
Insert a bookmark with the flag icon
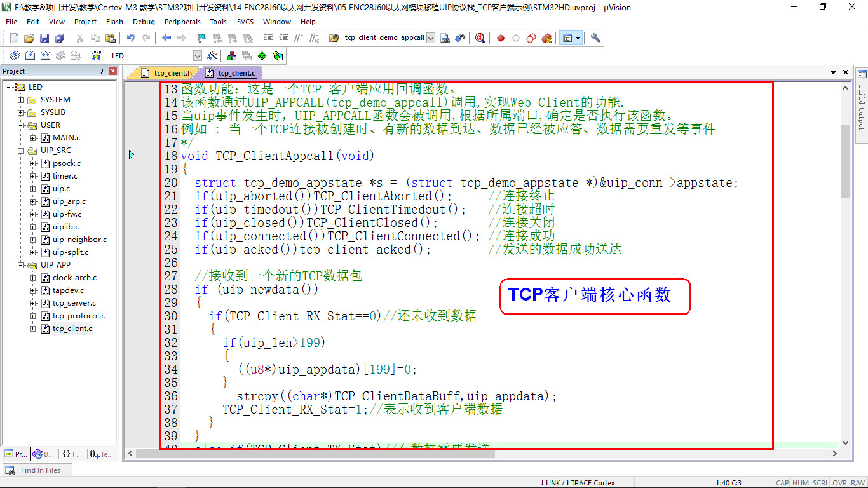(x=201, y=38)
